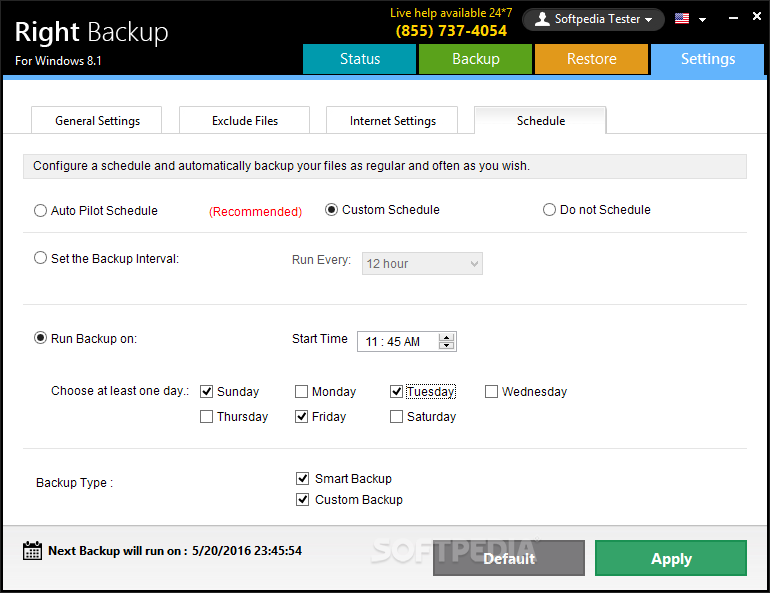Close the Right Backup window
The width and height of the screenshot is (770, 593).
pyautogui.click(x=757, y=16)
